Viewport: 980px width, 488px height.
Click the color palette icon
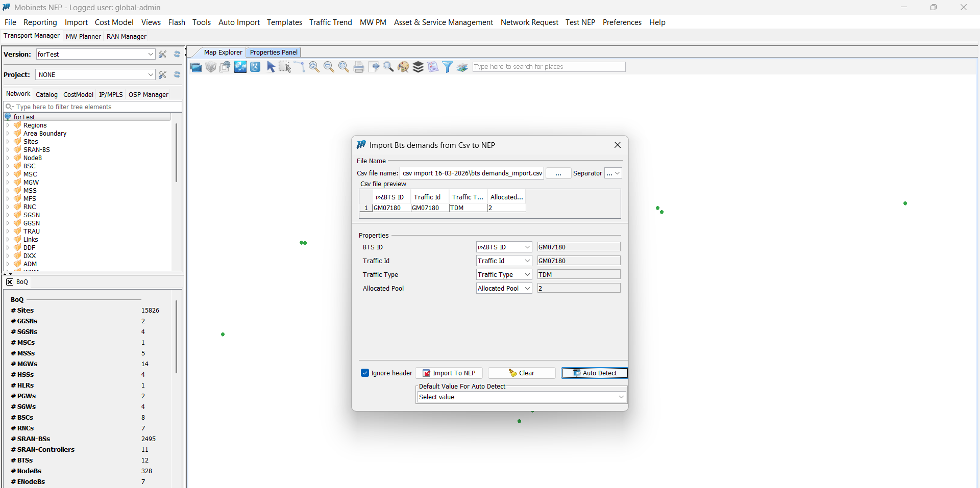point(403,67)
